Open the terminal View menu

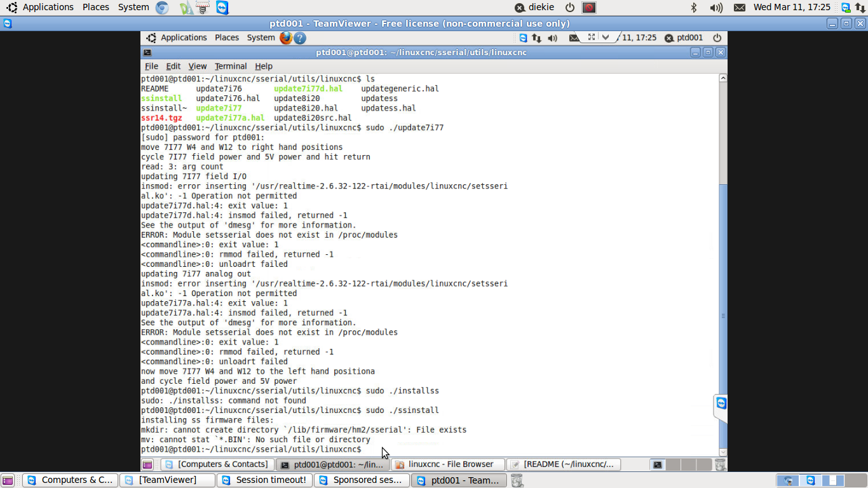coord(198,66)
